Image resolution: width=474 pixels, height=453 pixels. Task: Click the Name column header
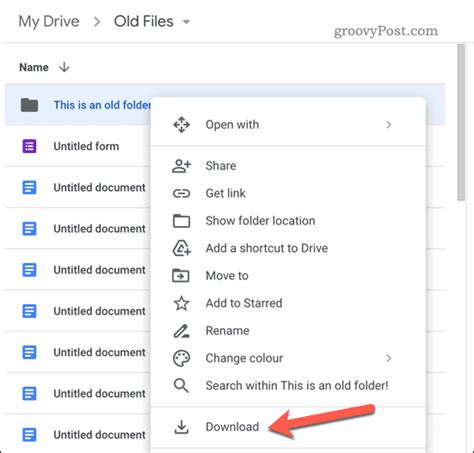[34, 67]
